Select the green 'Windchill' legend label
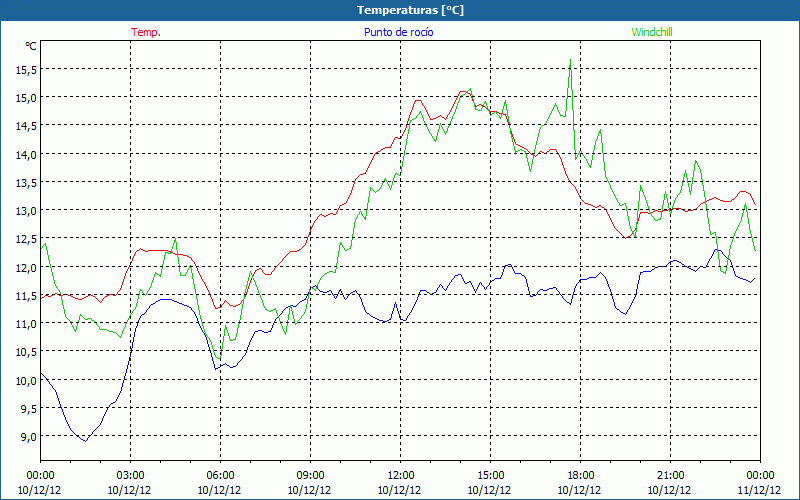This screenshot has width=800, height=500. tap(652, 32)
